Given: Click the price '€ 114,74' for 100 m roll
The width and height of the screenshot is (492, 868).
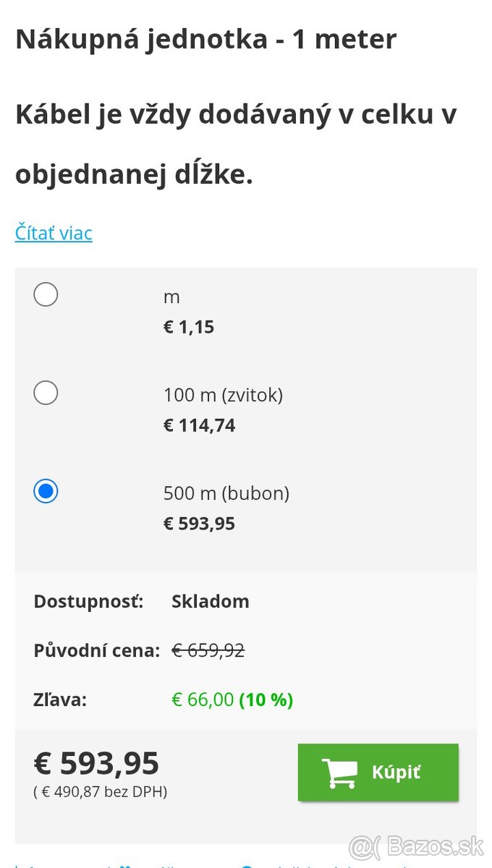Looking at the screenshot, I should [199, 425].
